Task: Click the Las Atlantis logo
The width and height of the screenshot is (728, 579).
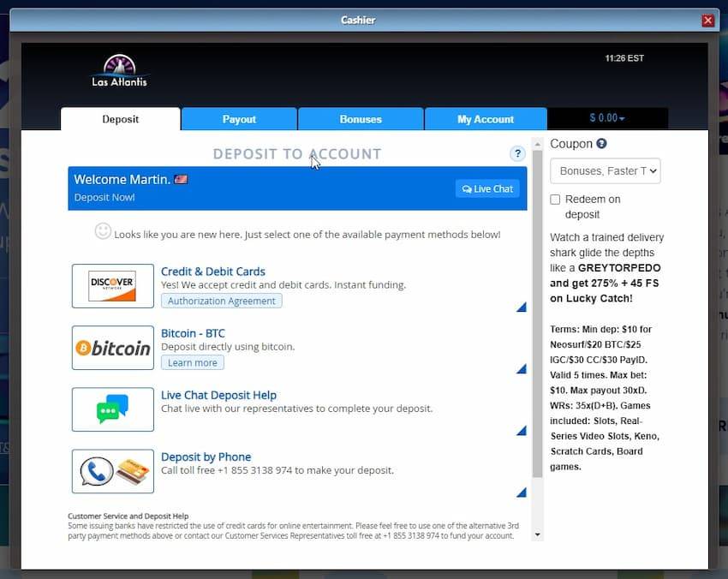Action: pyautogui.click(x=120, y=71)
